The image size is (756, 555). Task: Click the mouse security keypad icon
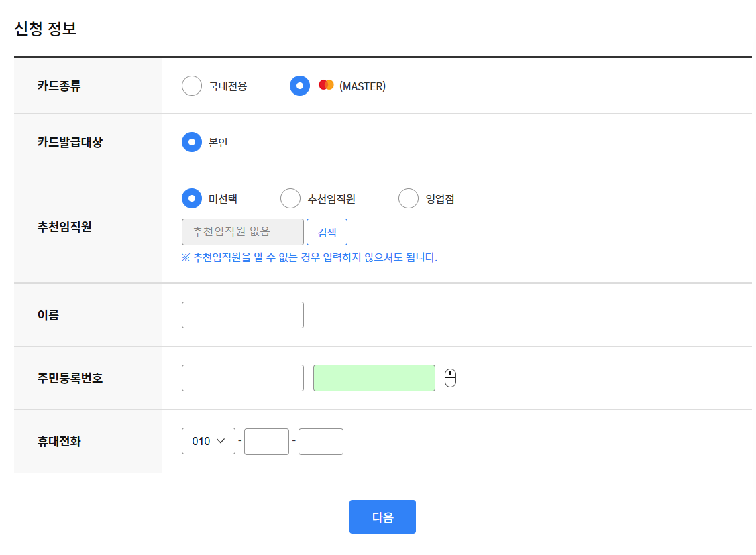[x=450, y=377]
